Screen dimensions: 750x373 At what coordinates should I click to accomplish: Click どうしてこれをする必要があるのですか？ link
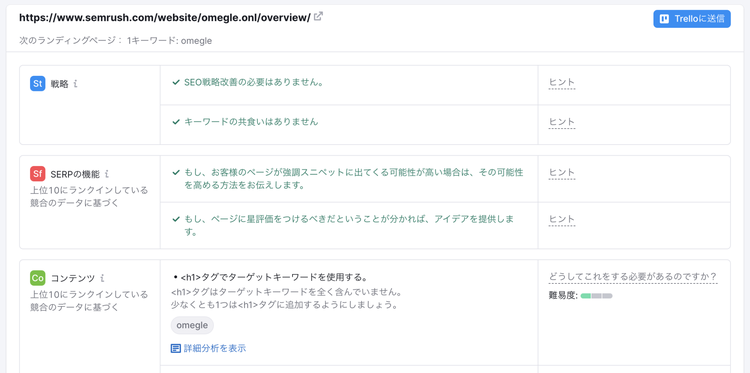tap(633, 277)
